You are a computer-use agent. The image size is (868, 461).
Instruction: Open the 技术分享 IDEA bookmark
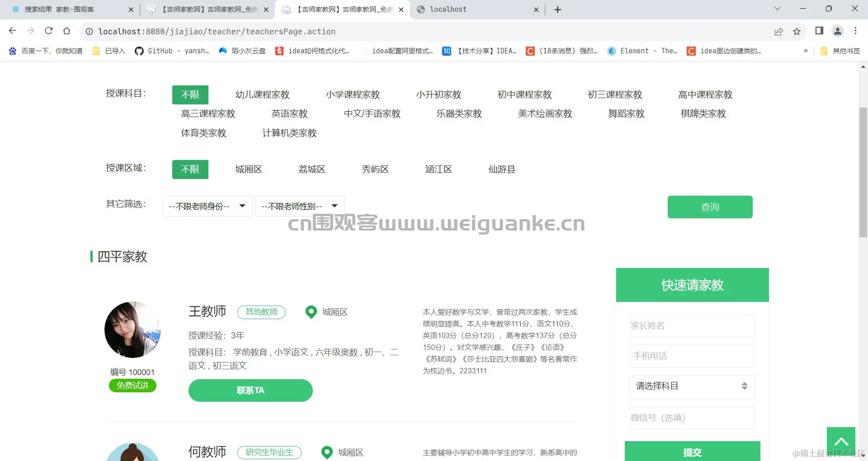(480, 51)
